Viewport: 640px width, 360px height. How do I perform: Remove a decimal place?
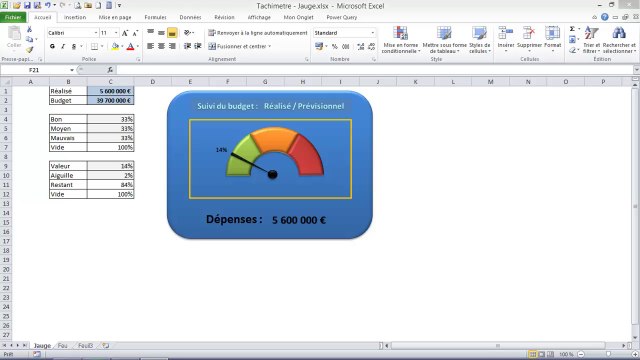(x=371, y=47)
